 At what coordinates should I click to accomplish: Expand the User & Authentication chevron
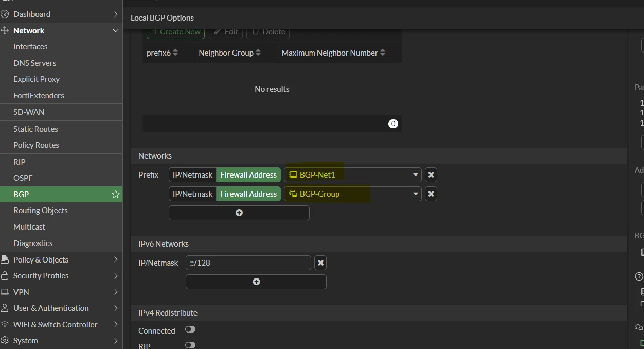click(116, 308)
